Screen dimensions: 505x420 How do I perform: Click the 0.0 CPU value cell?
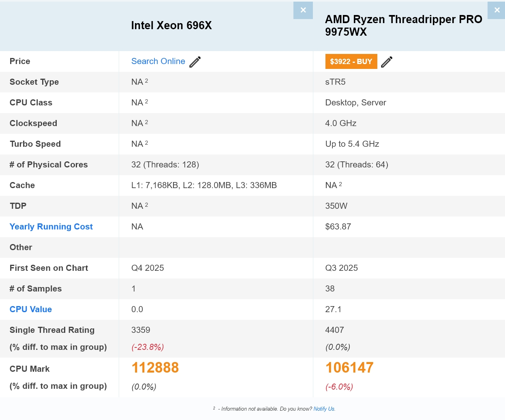click(x=137, y=309)
